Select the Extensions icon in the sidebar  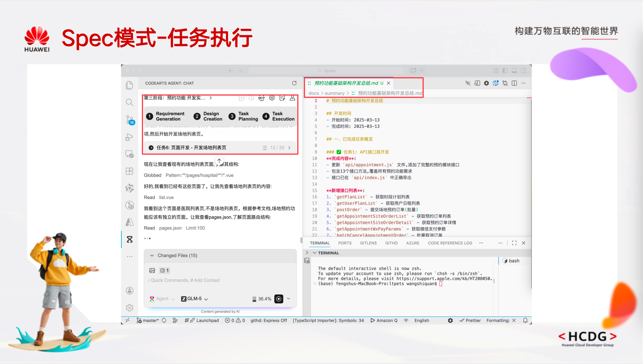point(129,171)
